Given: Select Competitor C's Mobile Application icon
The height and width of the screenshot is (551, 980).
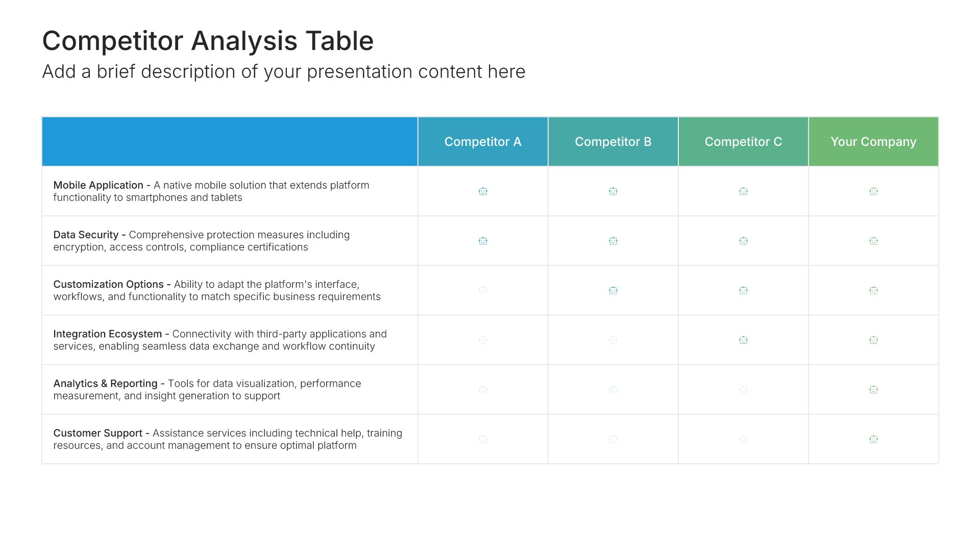Looking at the screenshot, I should point(743,191).
